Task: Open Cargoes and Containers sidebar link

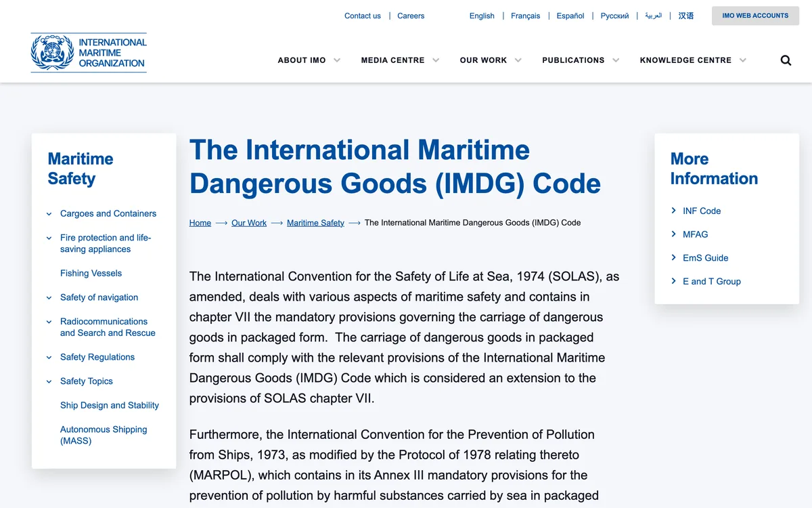Action: (108, 213)
